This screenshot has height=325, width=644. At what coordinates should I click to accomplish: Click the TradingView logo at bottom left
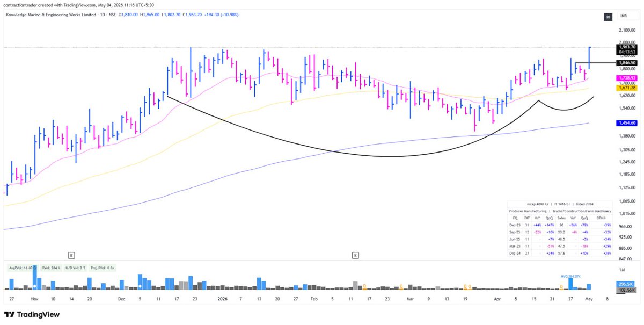click(32, 315)
